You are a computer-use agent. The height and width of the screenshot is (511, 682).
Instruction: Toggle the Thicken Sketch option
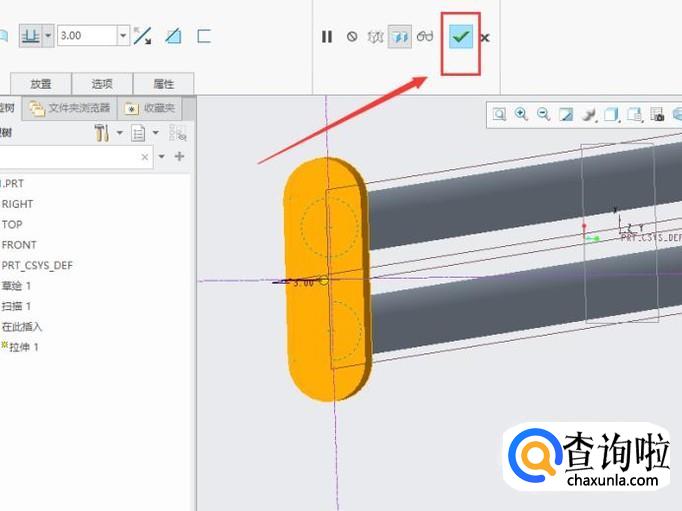(x=204, y=36)
